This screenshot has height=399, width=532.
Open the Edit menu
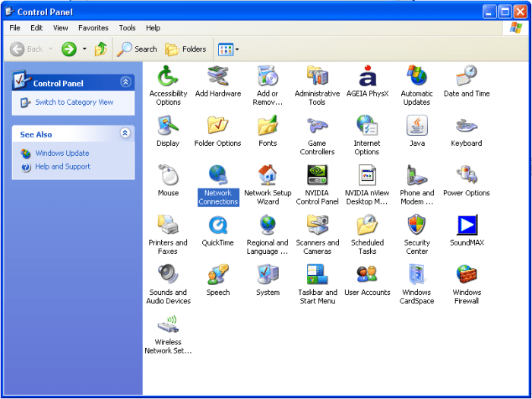pyautogui.click(x=36, y=28)
